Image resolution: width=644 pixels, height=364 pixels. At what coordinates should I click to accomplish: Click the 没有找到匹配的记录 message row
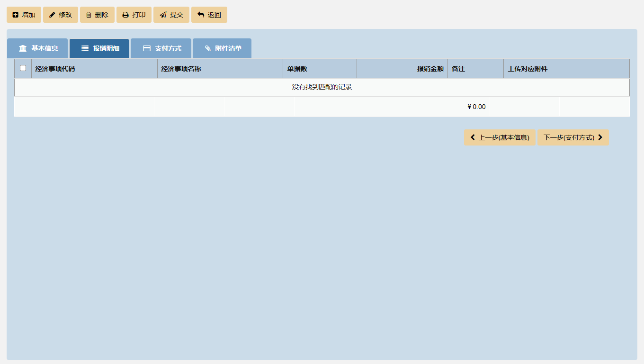click(322, 87)
